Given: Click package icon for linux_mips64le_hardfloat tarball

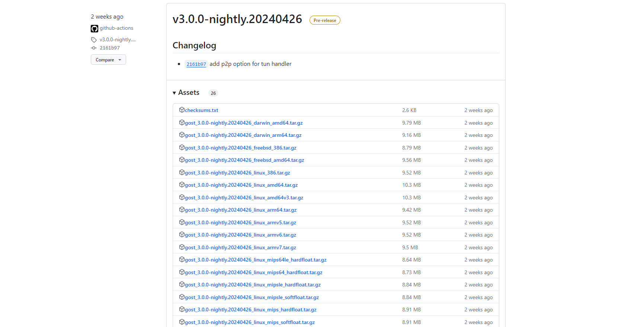Looking at the screenshot, I should tap(182, 259).
